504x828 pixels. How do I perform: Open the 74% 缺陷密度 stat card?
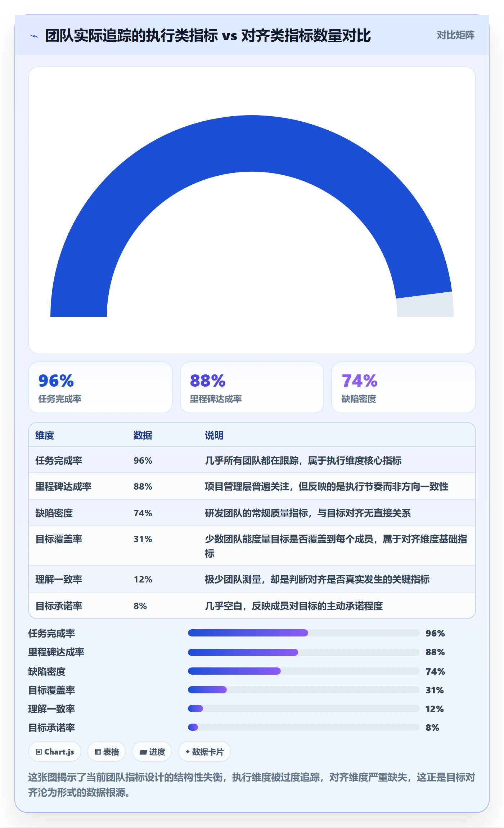click(x=404, y=387)
